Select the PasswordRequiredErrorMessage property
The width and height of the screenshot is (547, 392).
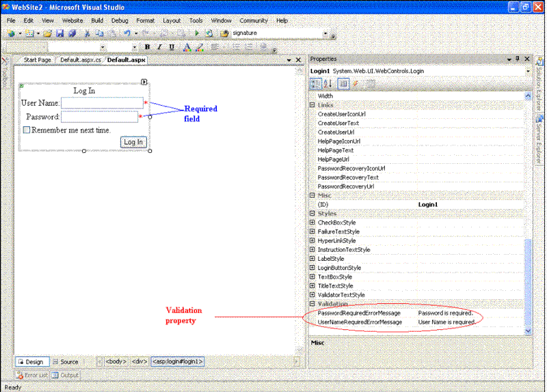click(417, 313)
